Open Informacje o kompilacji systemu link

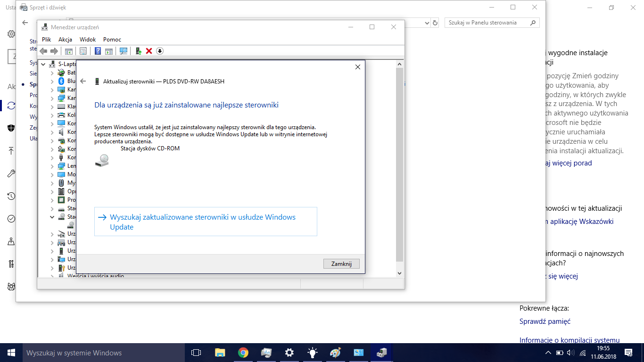(570, 340)
